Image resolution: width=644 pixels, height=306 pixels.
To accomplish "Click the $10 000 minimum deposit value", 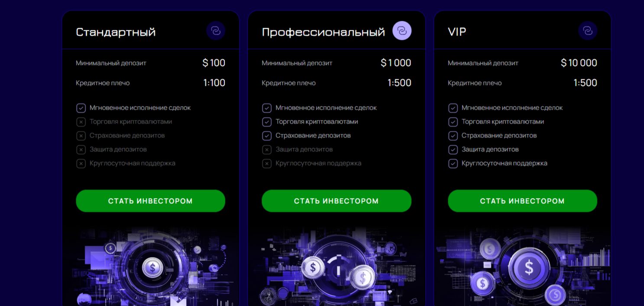I will coord(579,63).
